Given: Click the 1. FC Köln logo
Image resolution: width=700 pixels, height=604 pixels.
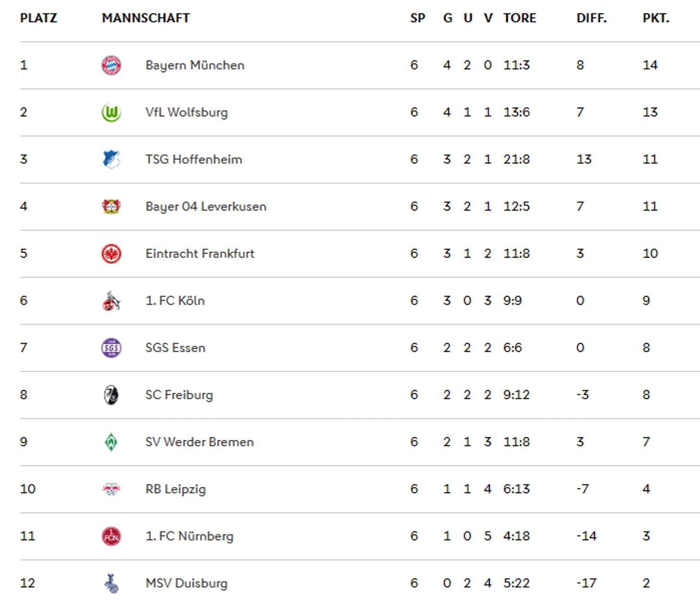Looking at the screenshot, I should [111, 301].
